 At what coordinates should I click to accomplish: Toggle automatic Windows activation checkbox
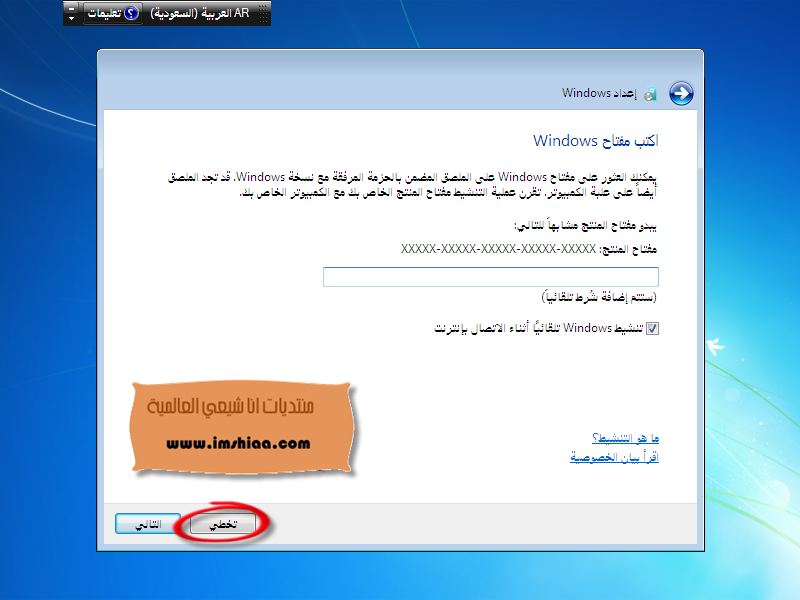pyautogui.click(x=652, y=329)
